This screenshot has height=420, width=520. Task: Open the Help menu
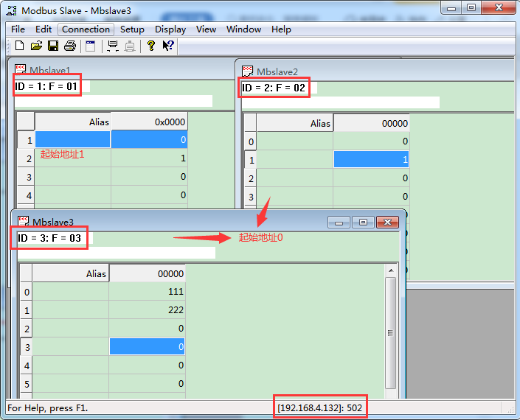click(x=281, y=29)
